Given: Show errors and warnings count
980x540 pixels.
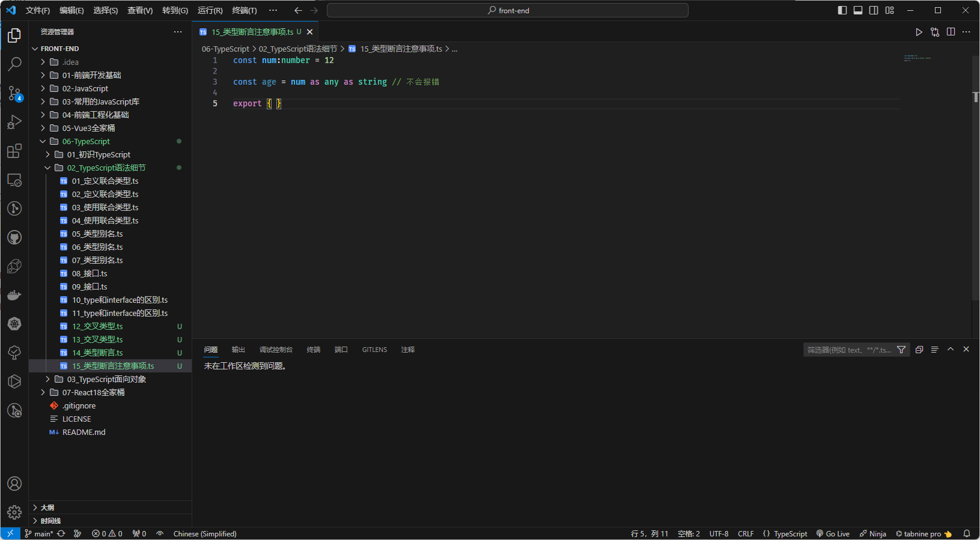Looking at the screenshot, I should click(x=107, y=533).
